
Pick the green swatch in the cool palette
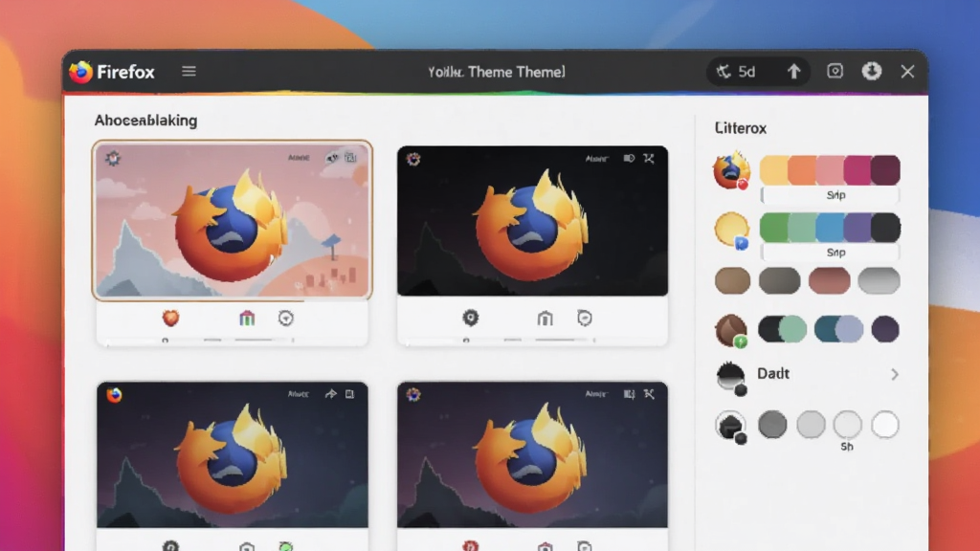[x=773, y=228]
